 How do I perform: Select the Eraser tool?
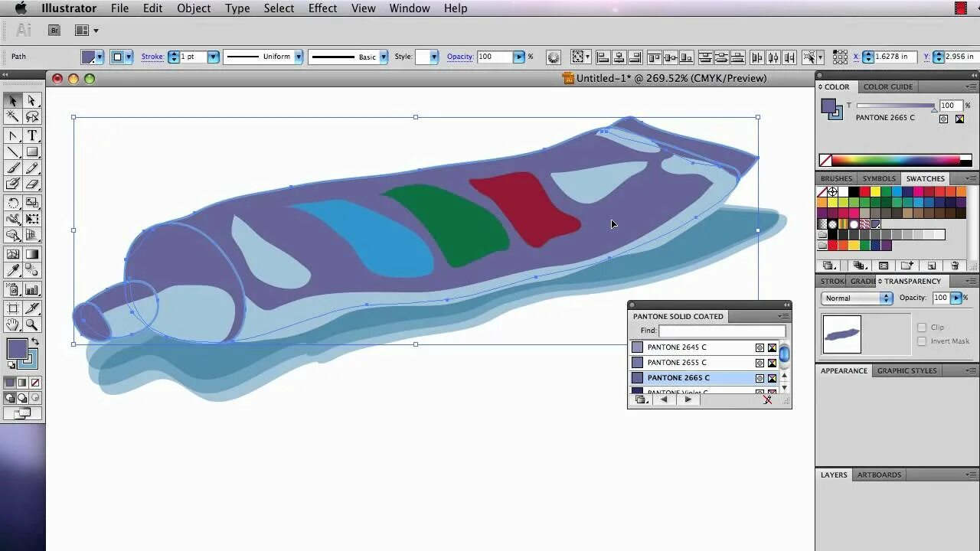click(x=32, y=184)
